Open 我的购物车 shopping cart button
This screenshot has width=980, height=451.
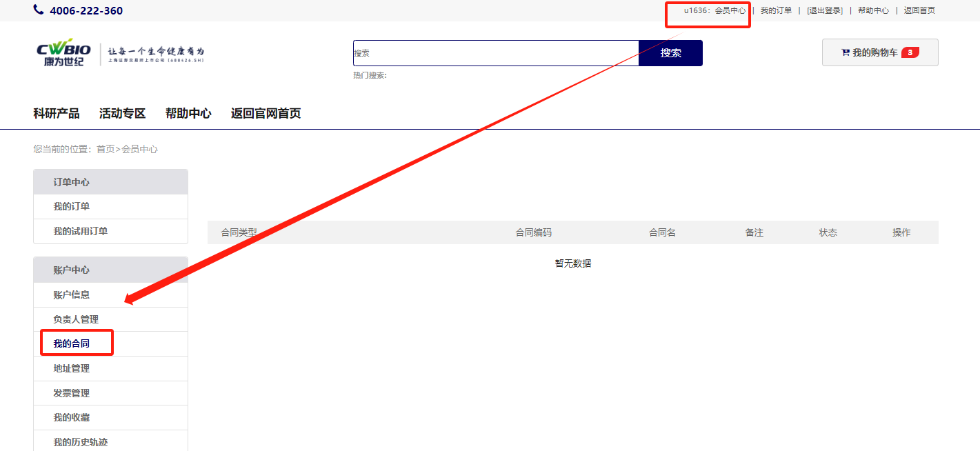pyautogui.click(x=879, y=52)
